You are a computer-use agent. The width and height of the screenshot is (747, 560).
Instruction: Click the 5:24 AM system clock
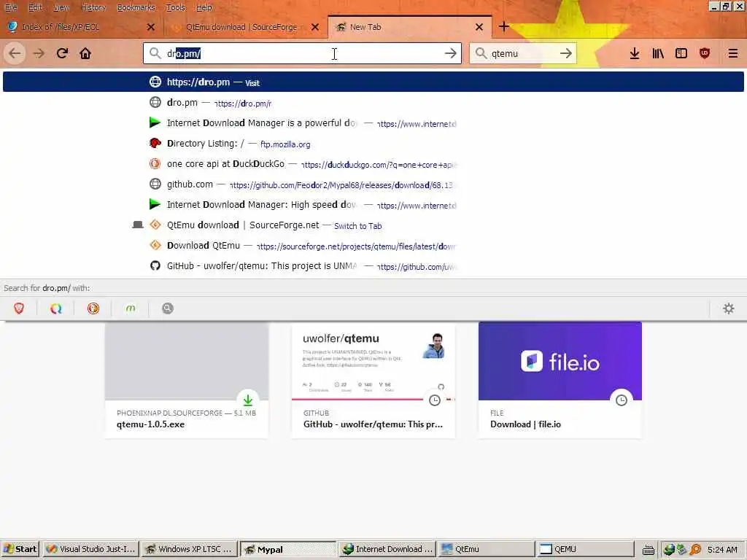(x=722, y=550)
